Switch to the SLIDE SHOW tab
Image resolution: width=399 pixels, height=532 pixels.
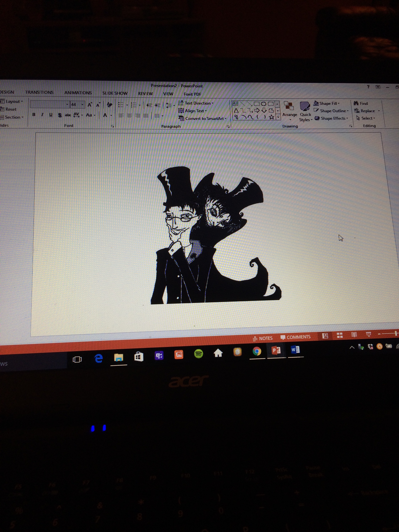[115, 93]
